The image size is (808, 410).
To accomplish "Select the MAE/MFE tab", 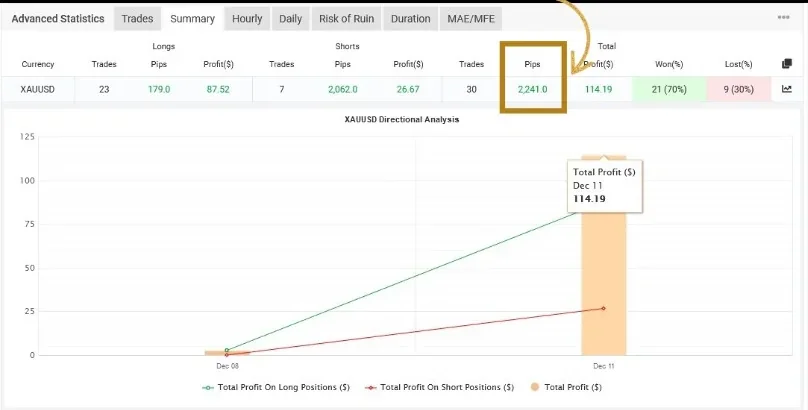I will [470, 19].
